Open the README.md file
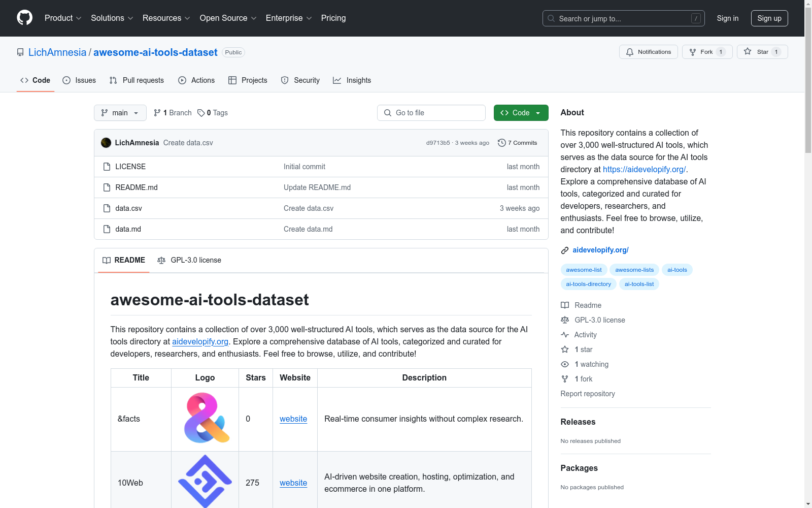812x508 pixels. 137,187
